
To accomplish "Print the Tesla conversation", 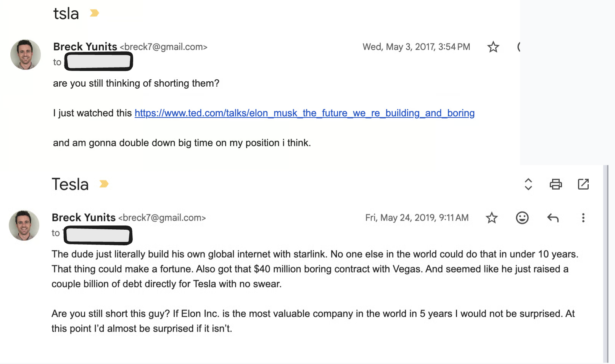I will click(x=555, y=184).
